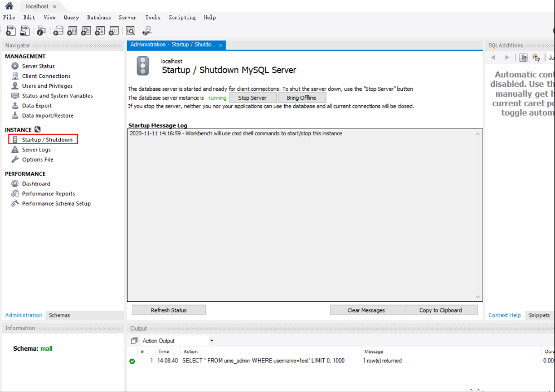The height and width of the screenshot is (392, 555).
Task: Click the Stop Server button
Action: tap(252, 97)
